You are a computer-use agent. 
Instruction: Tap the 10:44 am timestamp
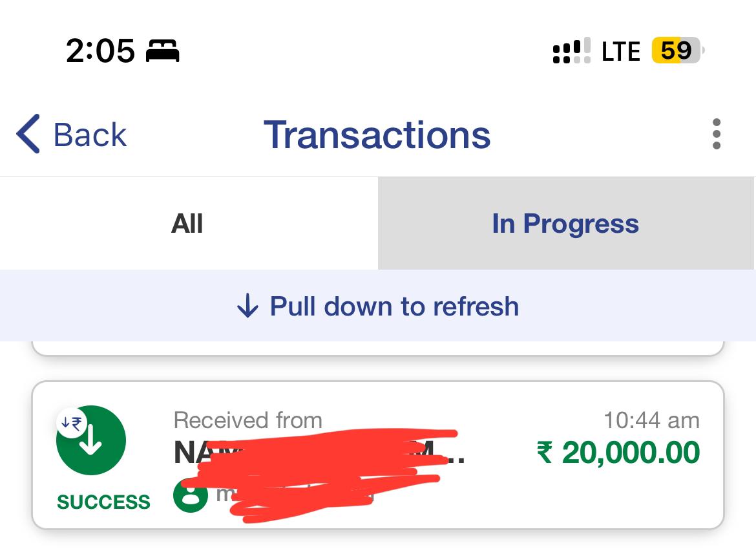651,420
